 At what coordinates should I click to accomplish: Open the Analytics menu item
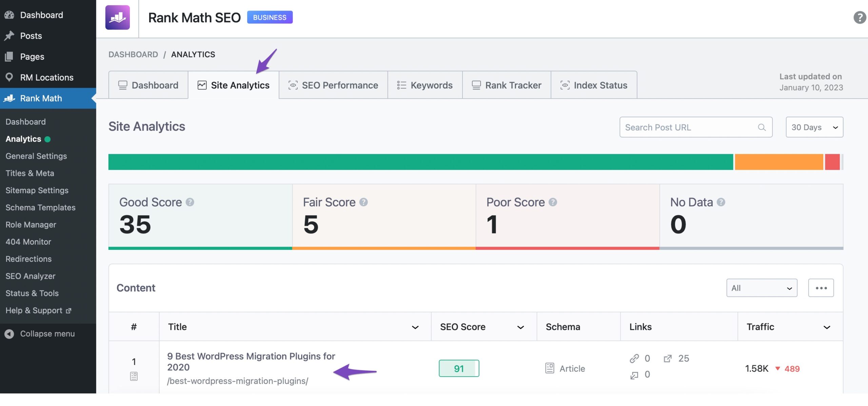pyautogui.click(x=23, y=138)
